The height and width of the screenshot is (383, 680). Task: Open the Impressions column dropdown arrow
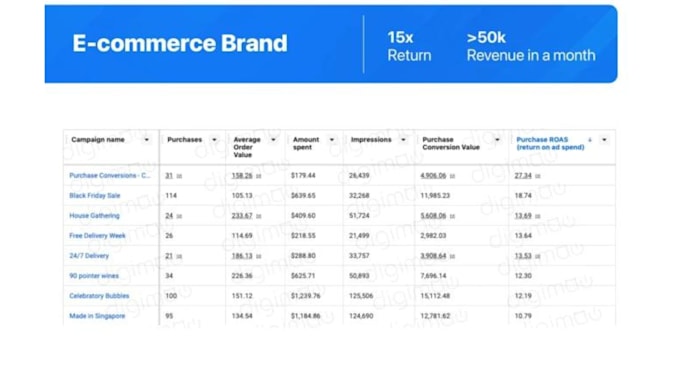[x=403, y=140]
